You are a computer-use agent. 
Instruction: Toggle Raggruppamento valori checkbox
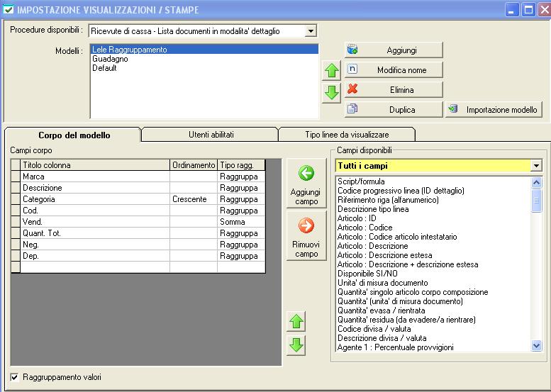tap(14, 377)
